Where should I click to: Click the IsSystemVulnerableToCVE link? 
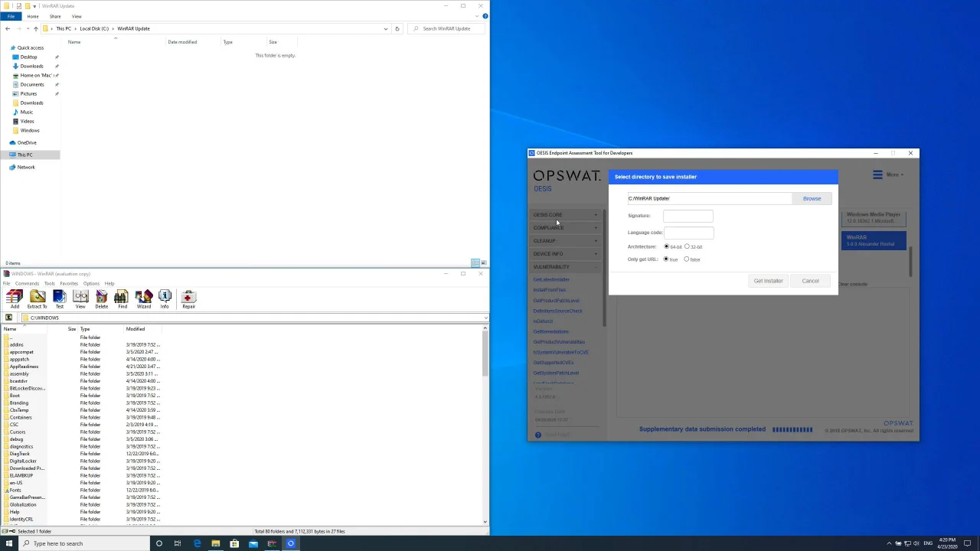click(560, 352)
